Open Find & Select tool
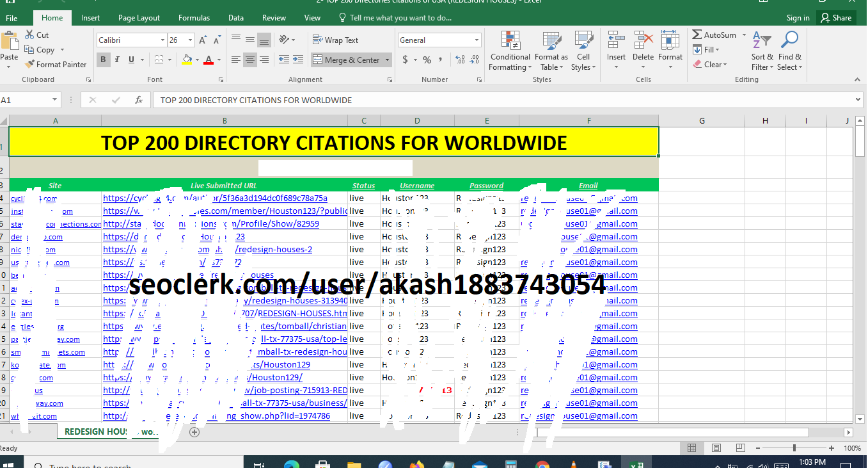868x468 pixels. [789, 41]
